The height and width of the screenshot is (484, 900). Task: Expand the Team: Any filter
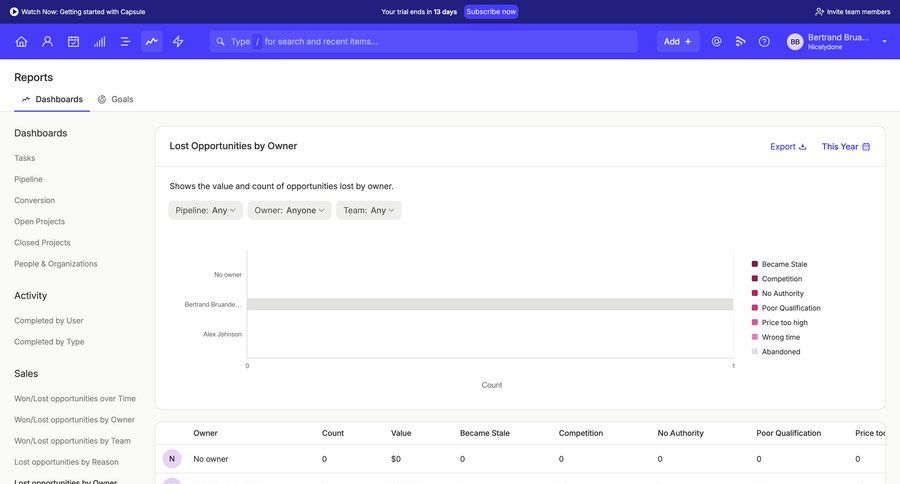click(x=368, y=210)
